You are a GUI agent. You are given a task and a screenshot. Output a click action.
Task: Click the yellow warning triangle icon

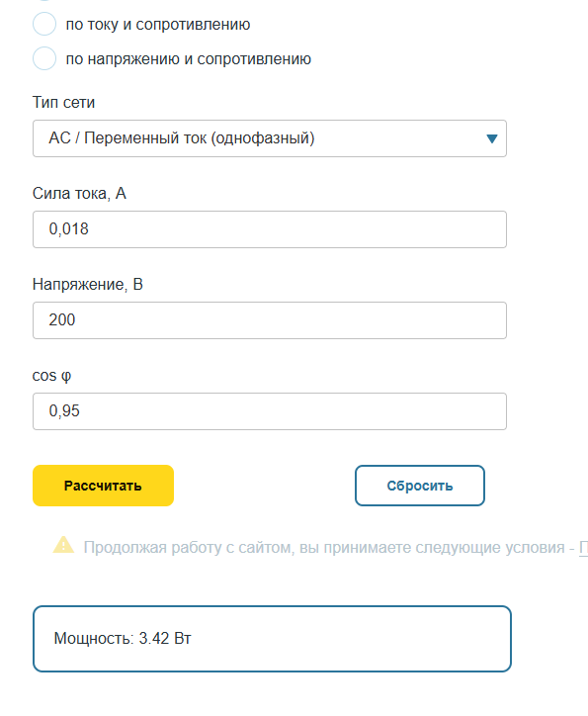click(x=63, y=545)
